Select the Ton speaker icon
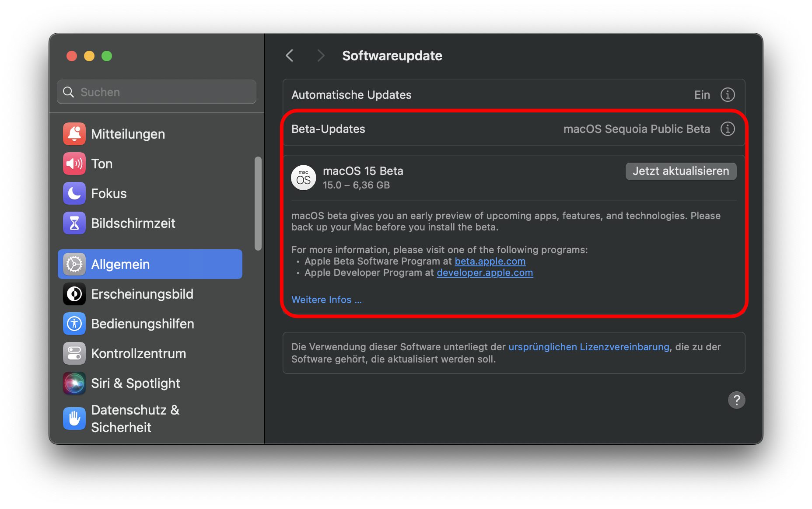The width and height of the screenshot is (812, 509). point(74,164)
